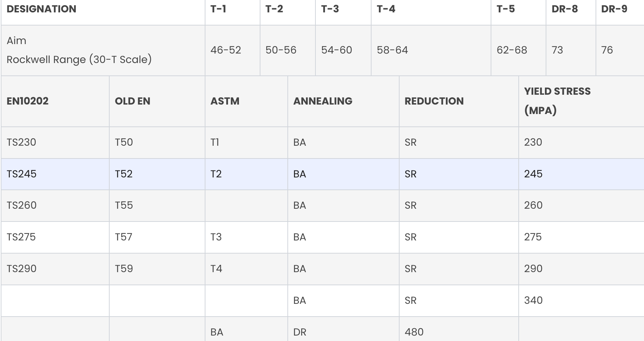Click the T55 old EN cell
This screenshot has height=341, width=644.
tap(157, 205)
